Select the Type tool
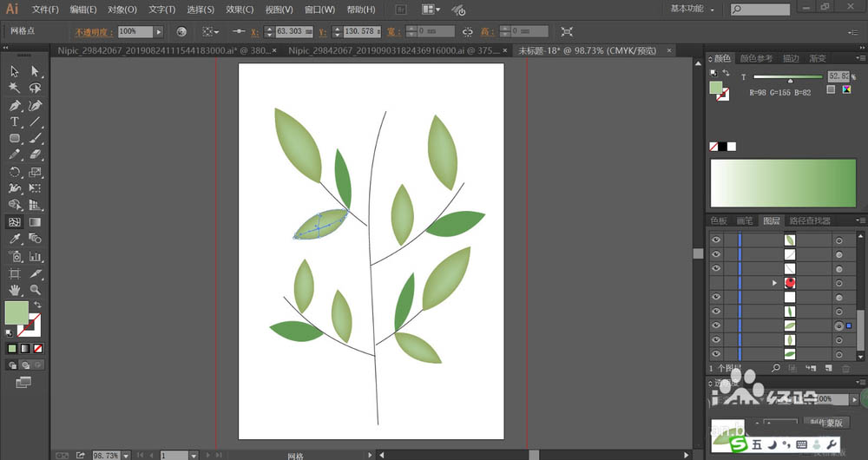This screenshot has height=460, width=868. click(x=15, y=122)
